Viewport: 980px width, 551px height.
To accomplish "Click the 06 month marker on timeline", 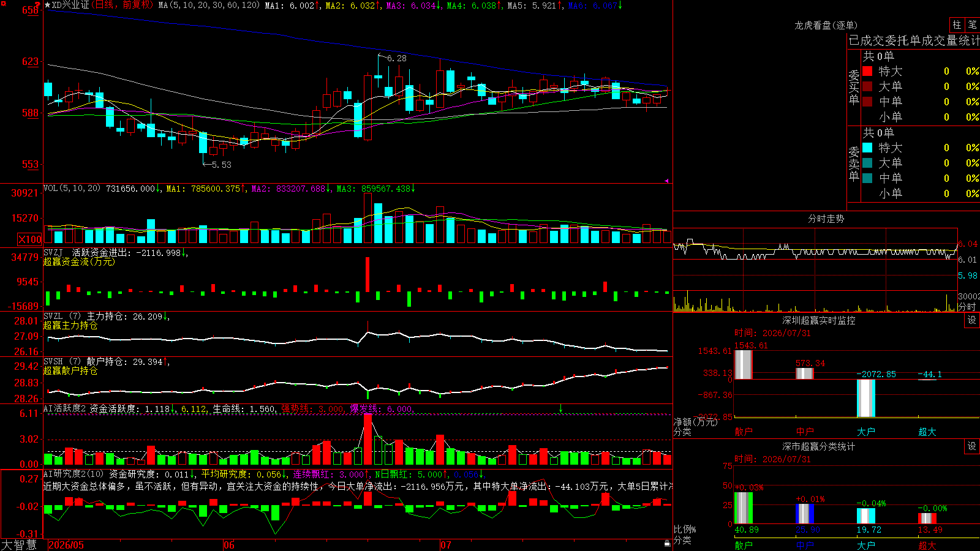I will [x=229, y=545].
